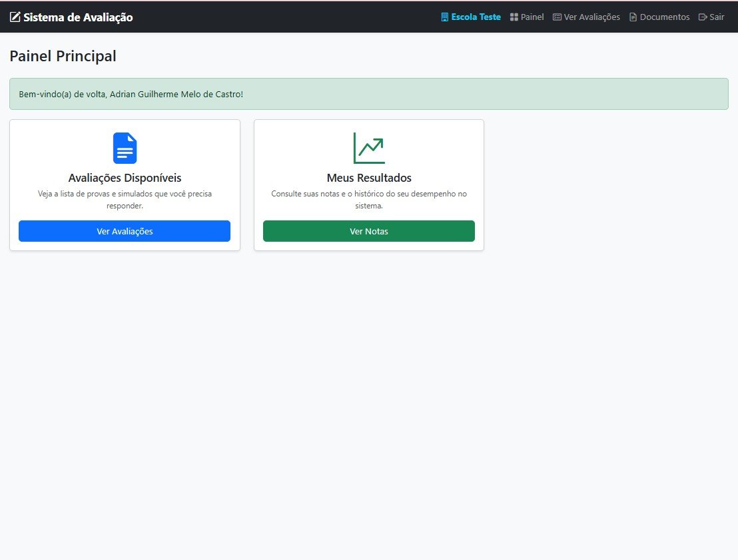Click the Painel Principal page heading
This screenshot has width=738, height=560.
click(x=63, y=57)
